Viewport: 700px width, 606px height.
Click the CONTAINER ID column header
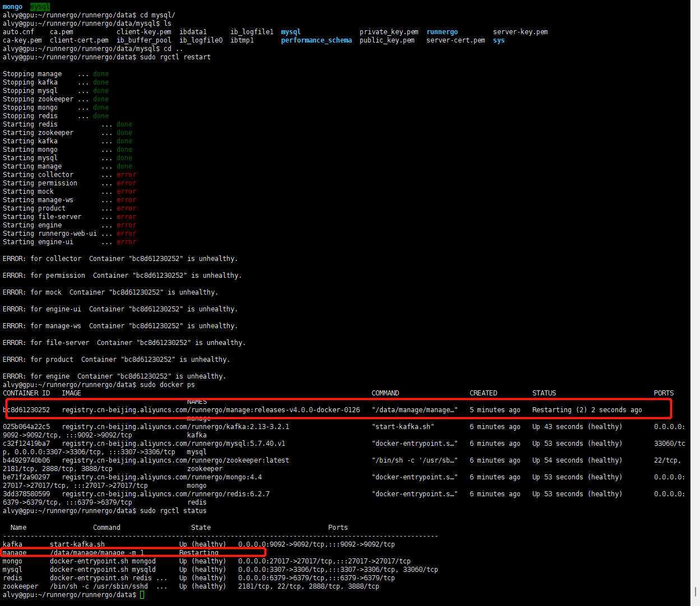click(x=26, y=393)
